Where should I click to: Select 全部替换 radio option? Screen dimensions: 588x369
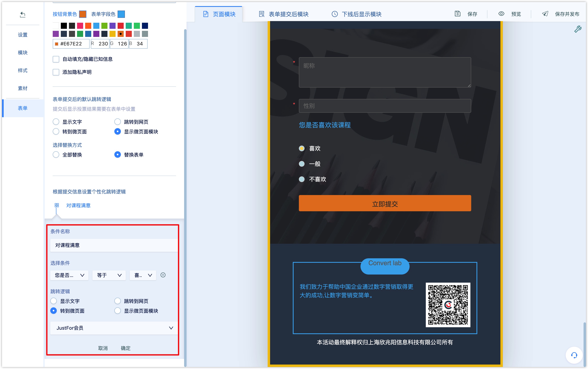(56, 155)
